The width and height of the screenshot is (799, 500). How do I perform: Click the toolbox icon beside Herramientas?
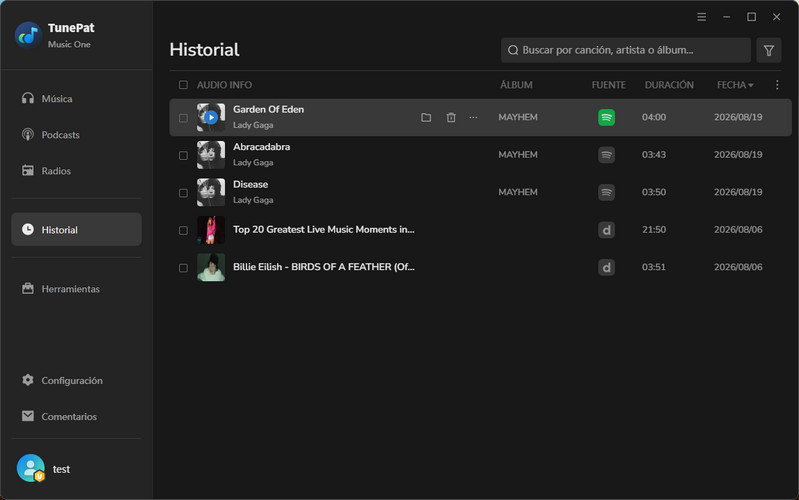[x=28, y=288]
